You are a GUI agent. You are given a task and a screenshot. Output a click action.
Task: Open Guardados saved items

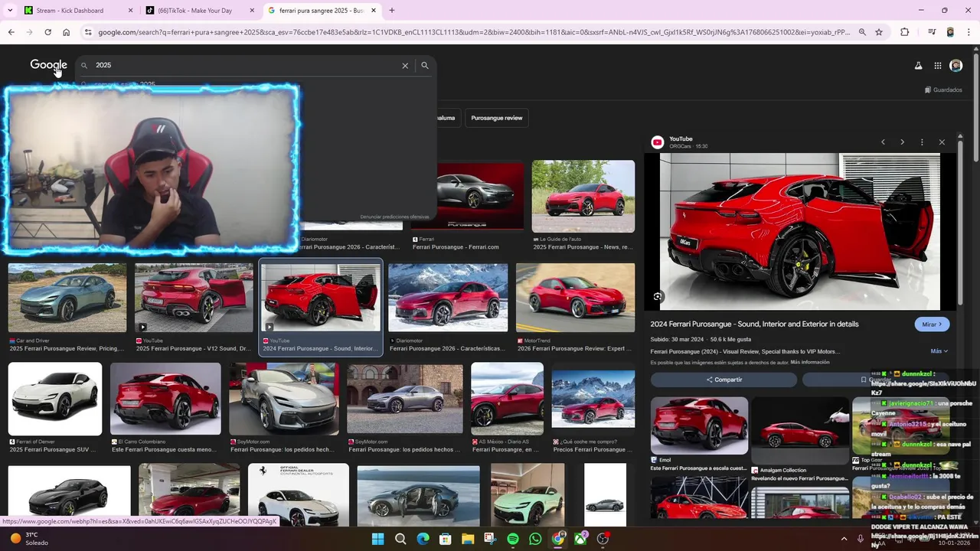[x=943, y=90]
